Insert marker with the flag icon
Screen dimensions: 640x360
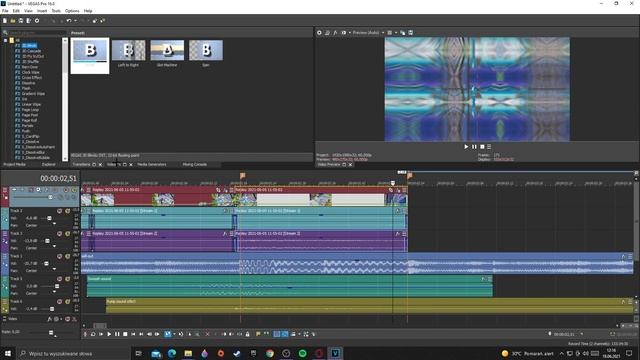point(258,334)
